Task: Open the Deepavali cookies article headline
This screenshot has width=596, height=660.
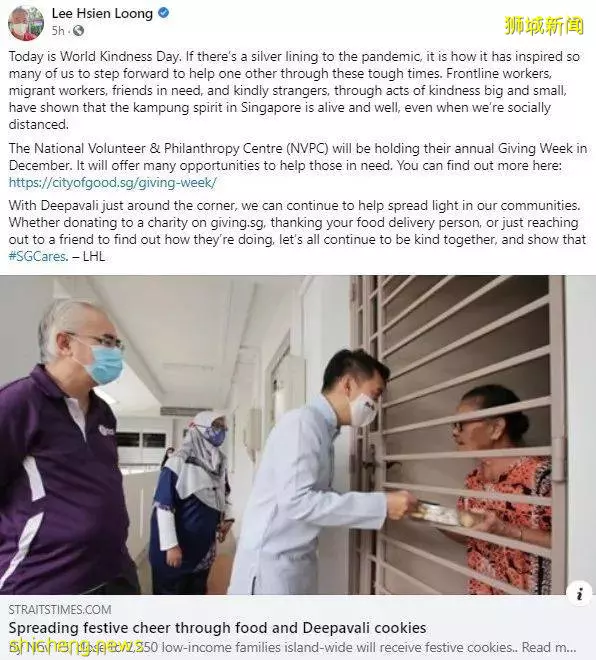Action: tap(217, 628)
